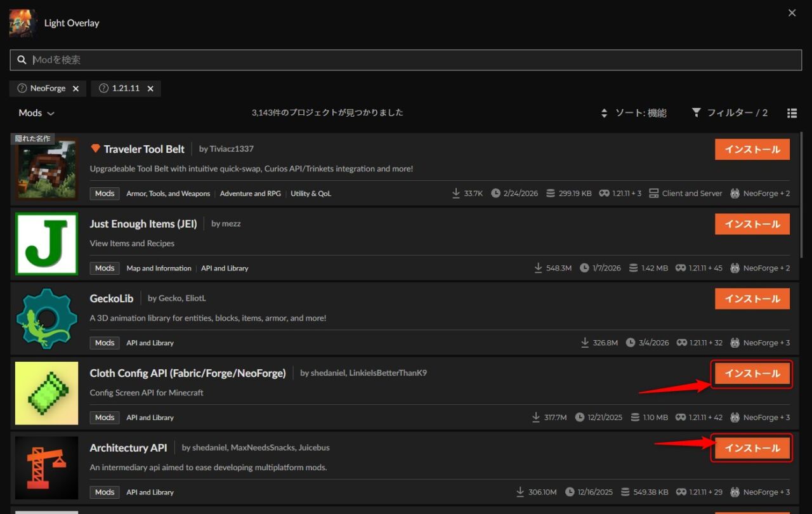Screen dimensions: 812x514
Task: Open the GeckoLib gecko gear icon
Action: [x=46, y=318]
